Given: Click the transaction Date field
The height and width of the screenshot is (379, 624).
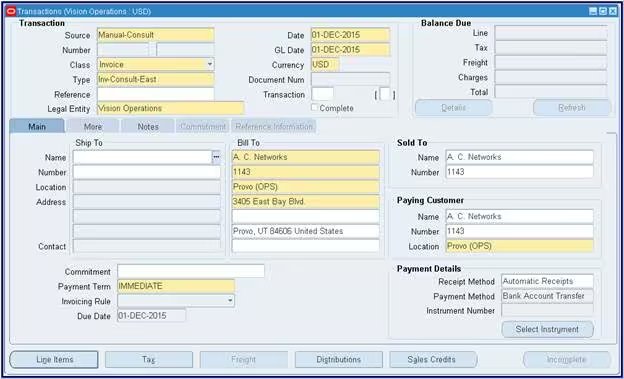Looking at the screenshot, I should tap(350, 35).
